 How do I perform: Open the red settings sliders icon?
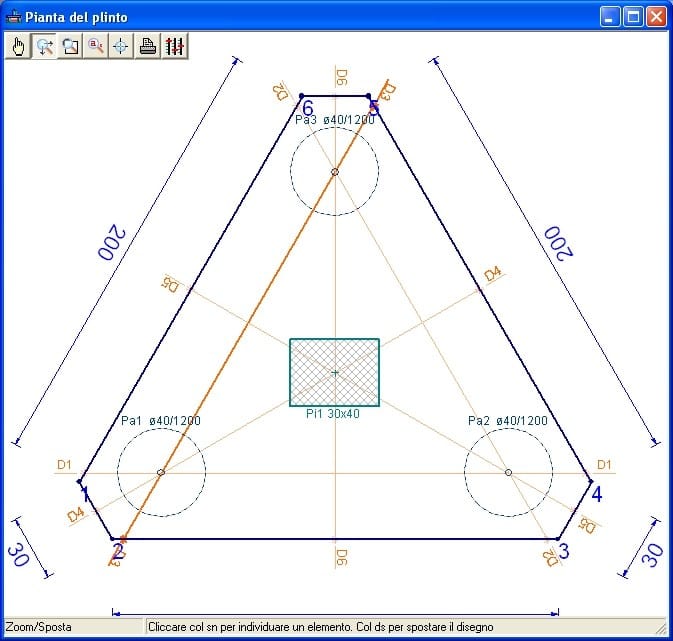point(174,46)
